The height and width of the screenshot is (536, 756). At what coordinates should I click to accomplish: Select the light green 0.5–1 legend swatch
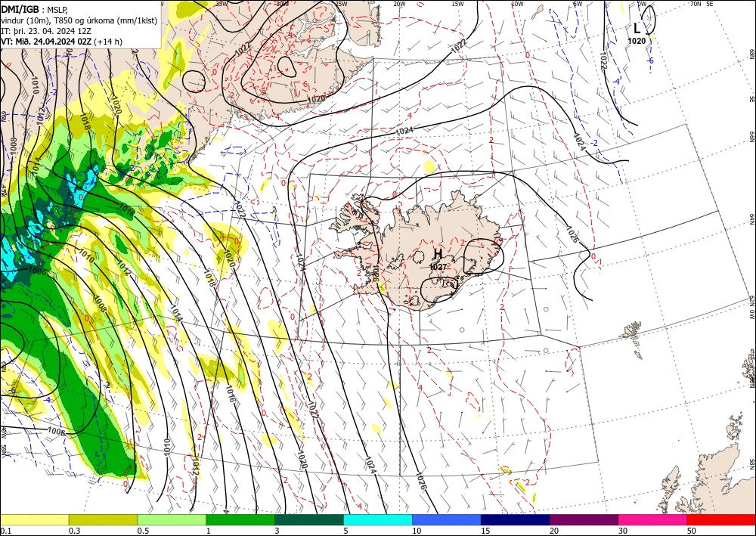pyautogui.click(x=172, y=519)
